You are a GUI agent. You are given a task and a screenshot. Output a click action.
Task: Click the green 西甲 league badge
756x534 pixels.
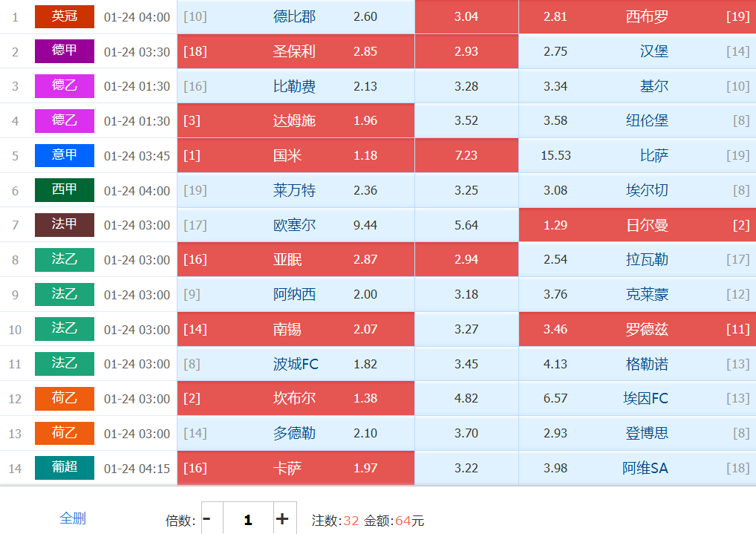click(x=65, y=190)
